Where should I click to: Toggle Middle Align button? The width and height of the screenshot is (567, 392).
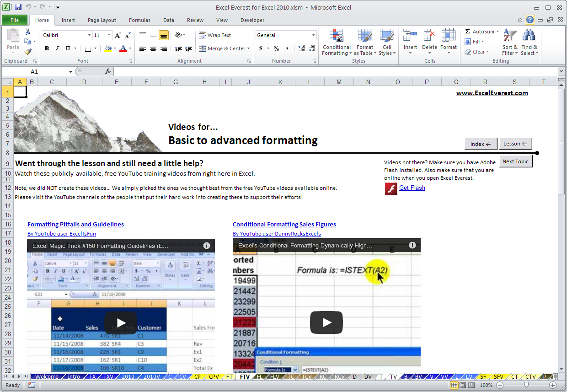(153, 35)
